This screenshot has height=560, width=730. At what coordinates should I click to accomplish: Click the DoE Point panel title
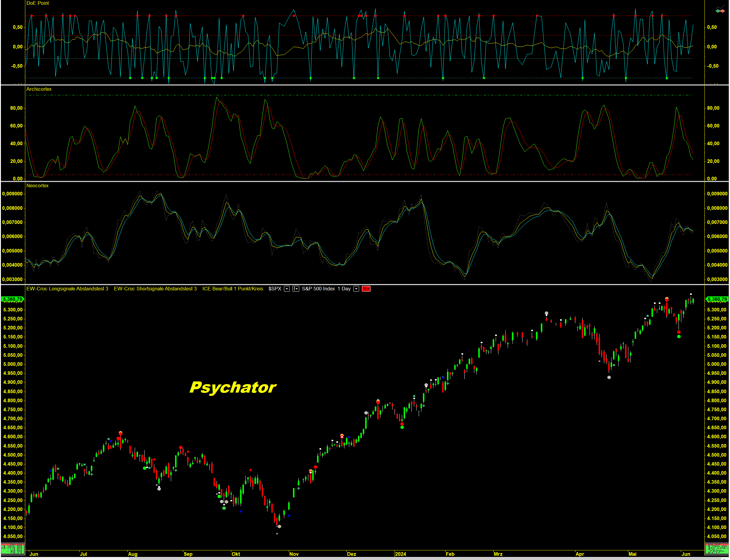pyautogui.click(x=37, y=3)
